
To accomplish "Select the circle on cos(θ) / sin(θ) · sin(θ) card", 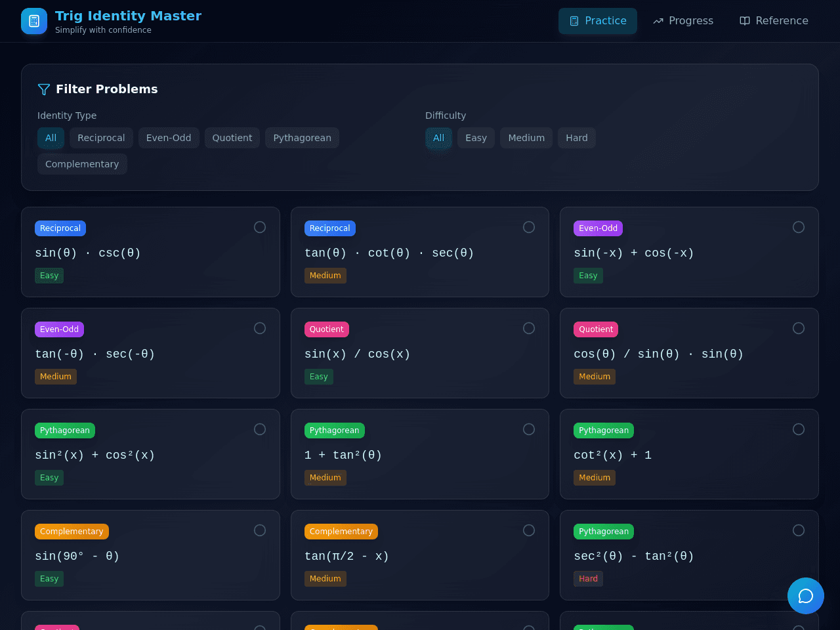I will 799,328.
